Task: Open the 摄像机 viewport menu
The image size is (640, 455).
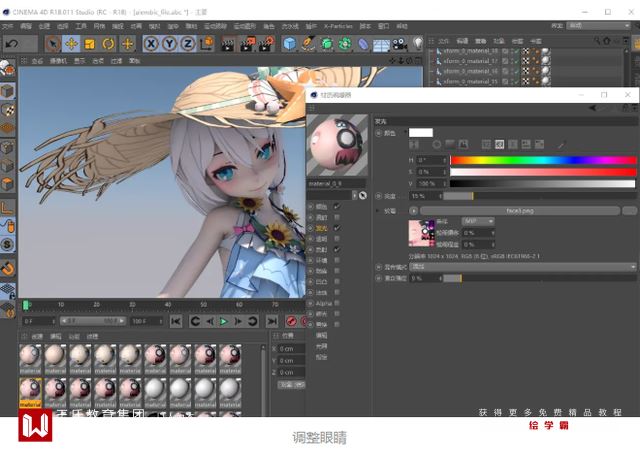Action: click(58, 61)
